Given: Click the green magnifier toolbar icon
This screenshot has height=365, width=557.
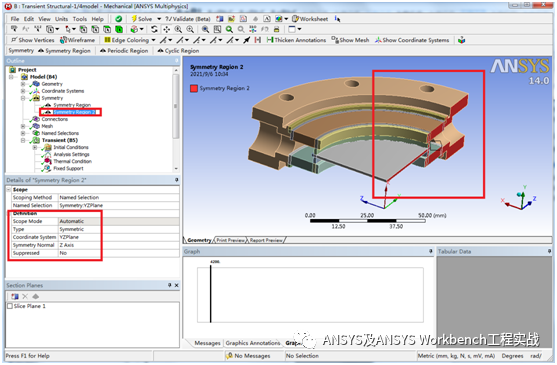Looking at the screenshot, I should pos(229,29).
